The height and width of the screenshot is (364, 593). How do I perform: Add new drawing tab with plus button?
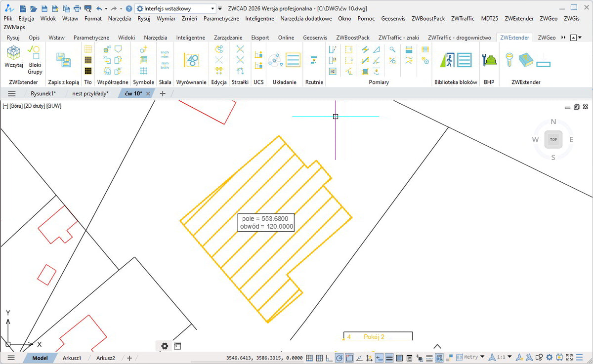[x=163, y=93]
